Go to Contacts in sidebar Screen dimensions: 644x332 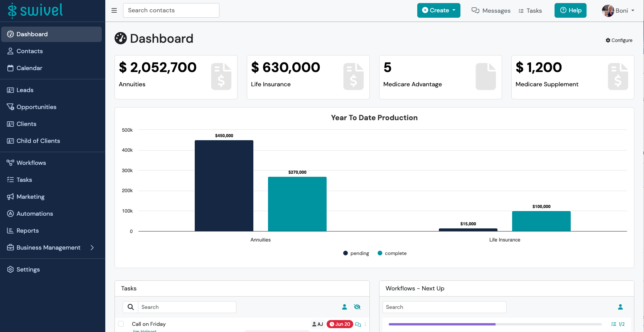(52, 51)
